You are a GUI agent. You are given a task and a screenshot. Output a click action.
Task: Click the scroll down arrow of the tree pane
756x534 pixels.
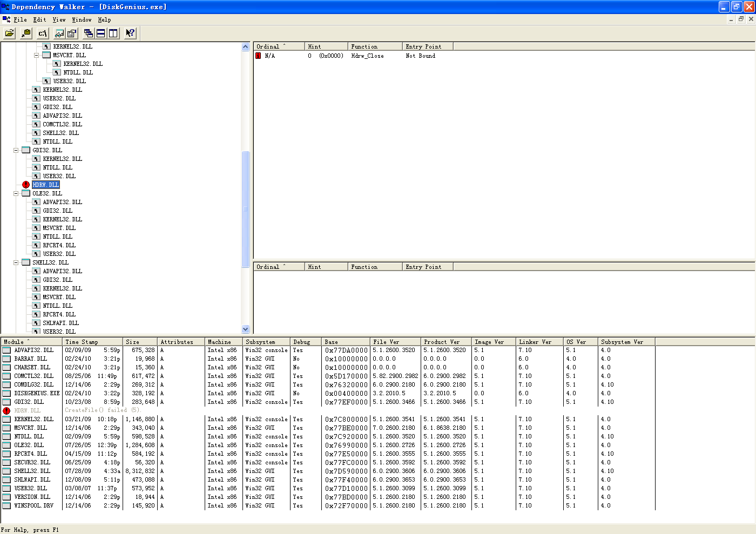[246, 329]
